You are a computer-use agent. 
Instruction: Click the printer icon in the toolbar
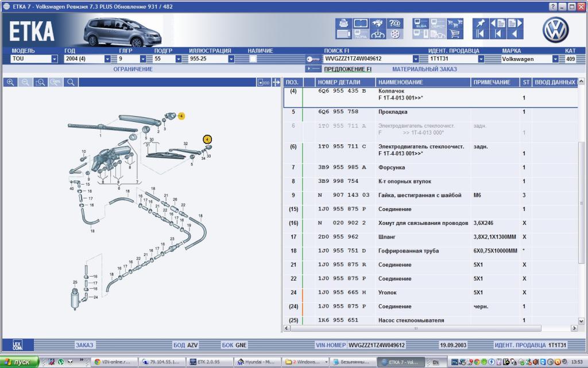point(343,23)
